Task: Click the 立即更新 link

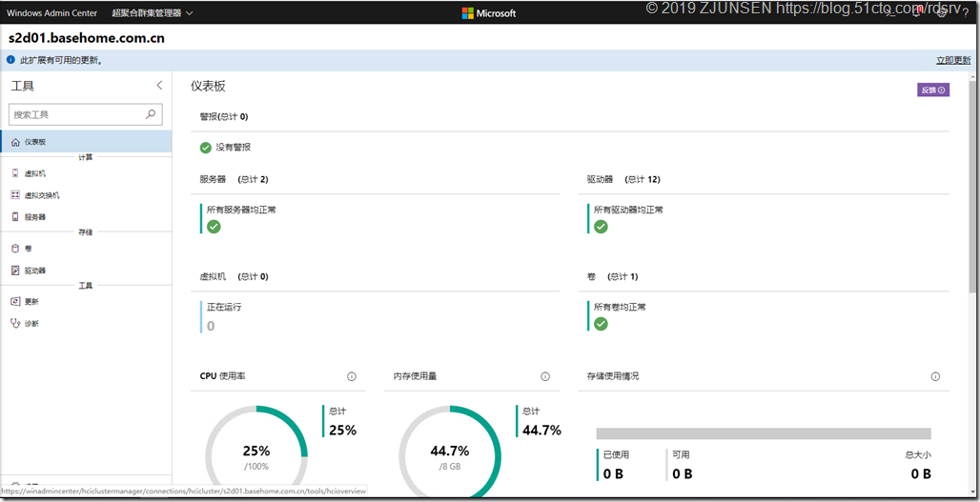Action: [953, 61]
